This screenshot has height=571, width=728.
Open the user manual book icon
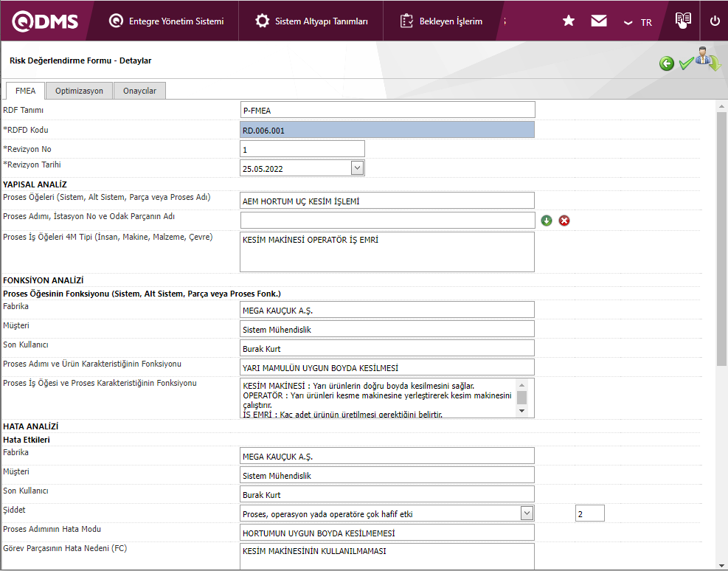coord(683,21)
